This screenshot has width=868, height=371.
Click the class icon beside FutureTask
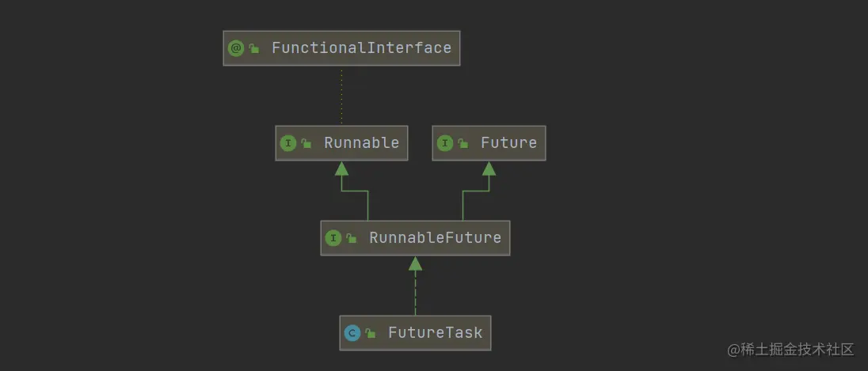tap(352, 333)
